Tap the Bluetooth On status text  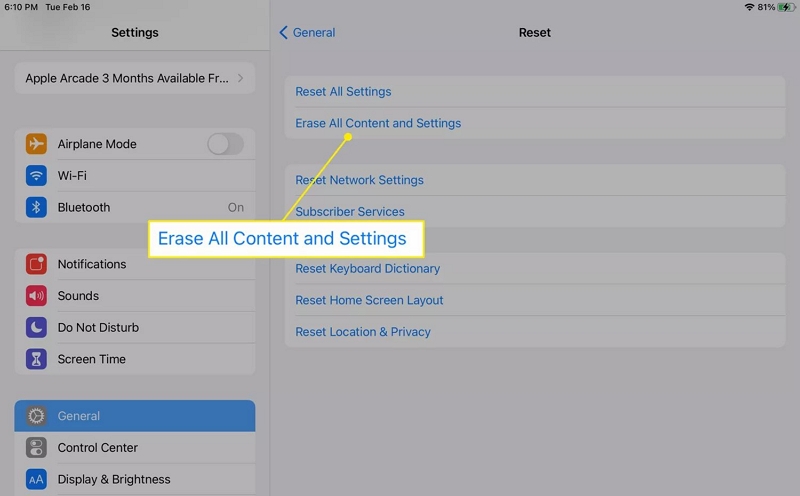236,207
